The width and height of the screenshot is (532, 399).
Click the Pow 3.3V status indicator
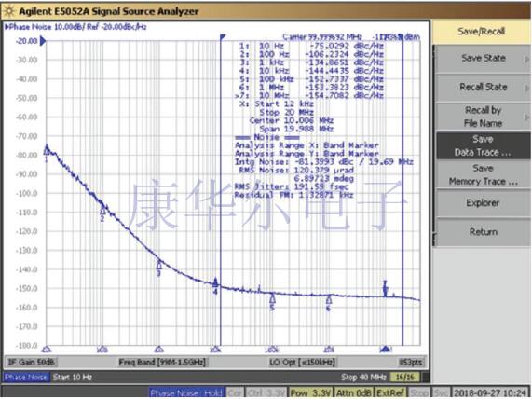pos(310,393)
